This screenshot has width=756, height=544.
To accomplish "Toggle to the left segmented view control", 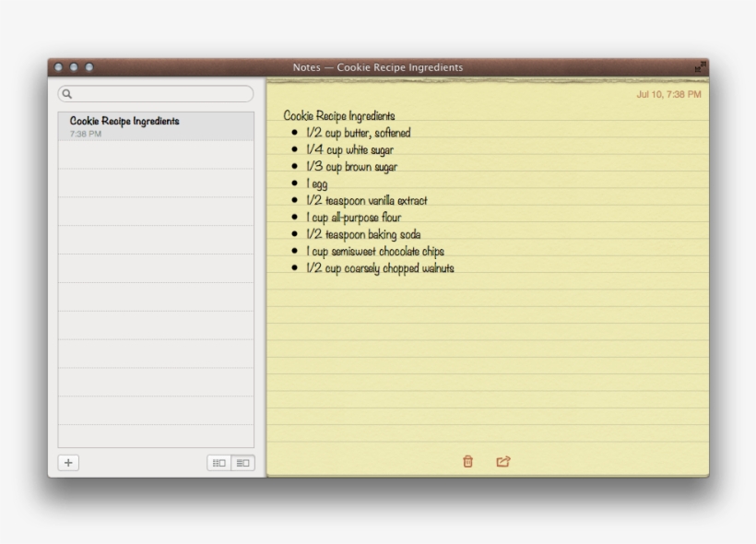I will [x=218, y=462].
